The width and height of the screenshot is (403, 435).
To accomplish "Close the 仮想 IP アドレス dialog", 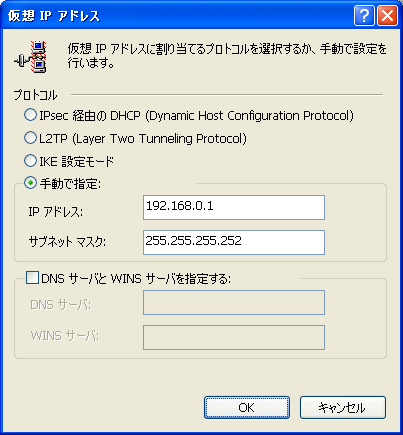I will click(x=387, y=15).
